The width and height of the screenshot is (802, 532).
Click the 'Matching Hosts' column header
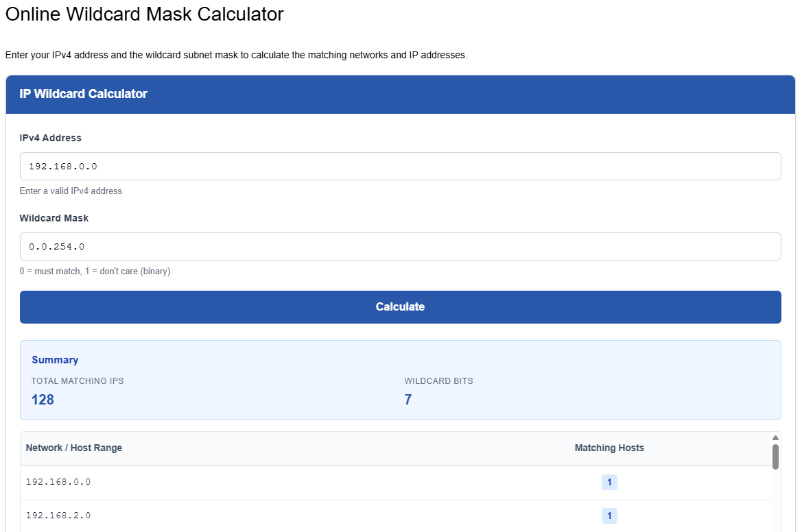pyautogui.click(x=609, y=448)
